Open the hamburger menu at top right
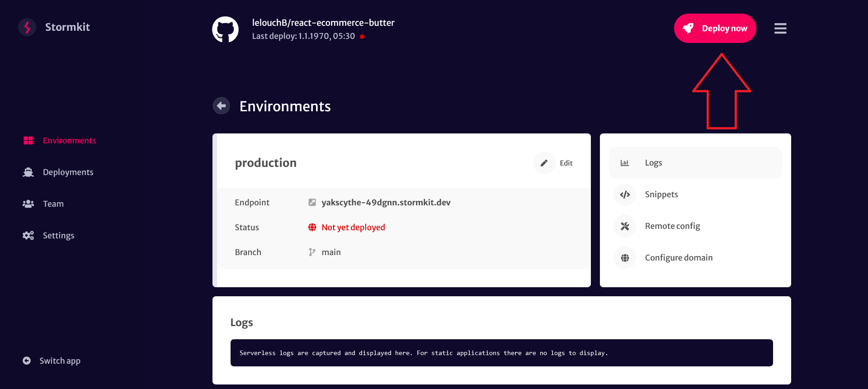The width and height of the screenshot is (868, 389). click(x=780, y=28)
